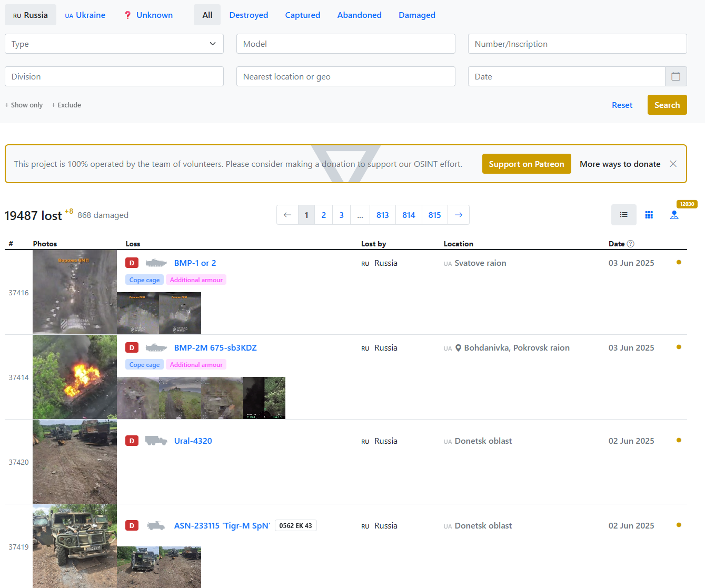Open map view icon with 12030 badge
The height and width of the screenshot is (588, 705).
674,215
